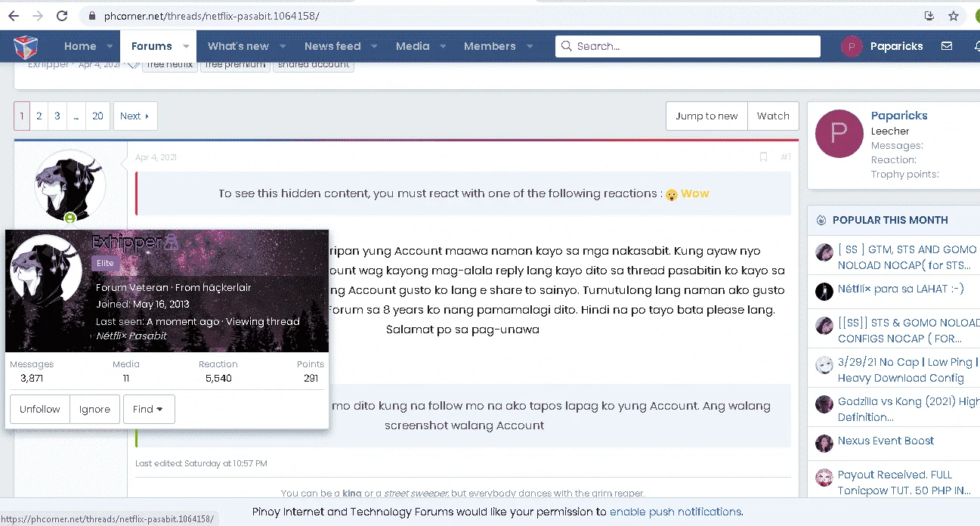The width and height of the screenshot is (980, 526).
Task: Open Paparicks username in sidebar
Action: (899, 116)
